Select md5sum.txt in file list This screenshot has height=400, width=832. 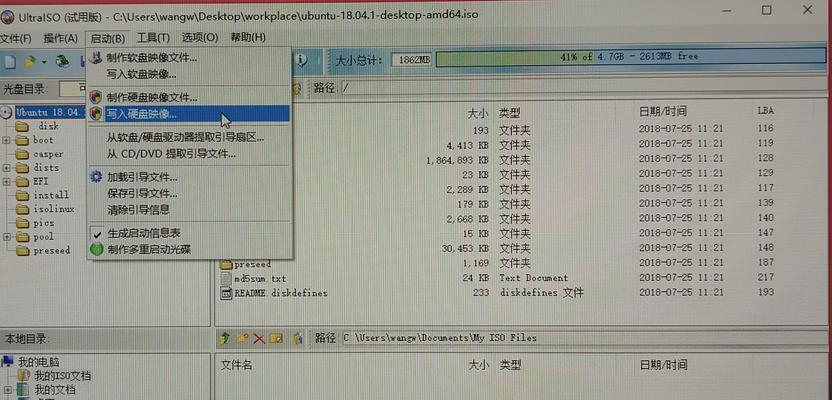tap(260, 279)
